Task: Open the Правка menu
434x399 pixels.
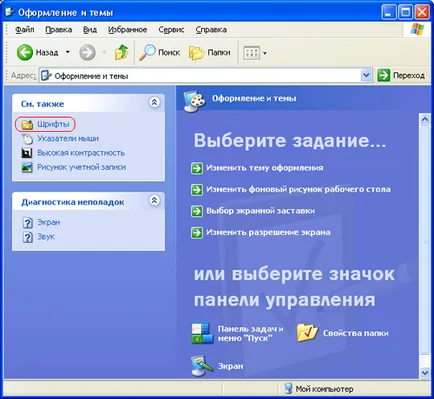Action: (x=59, y=30)
